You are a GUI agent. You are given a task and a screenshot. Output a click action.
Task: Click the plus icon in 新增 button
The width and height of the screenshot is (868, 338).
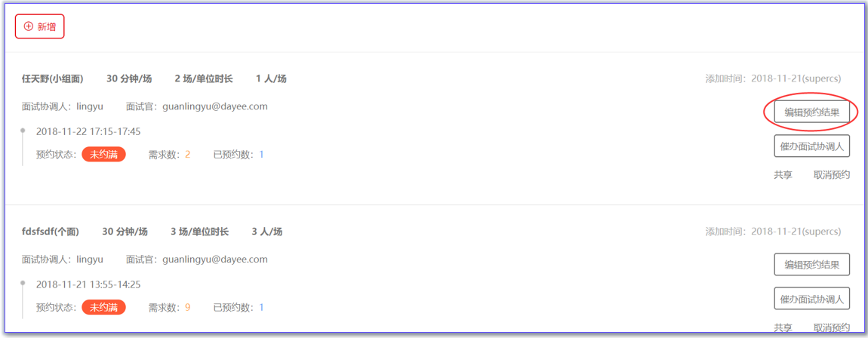(29, 26)
